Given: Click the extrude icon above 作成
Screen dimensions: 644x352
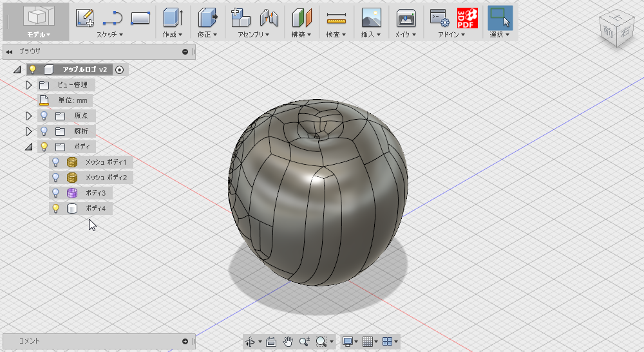Looking at the screenshot, I should point(173,18).
